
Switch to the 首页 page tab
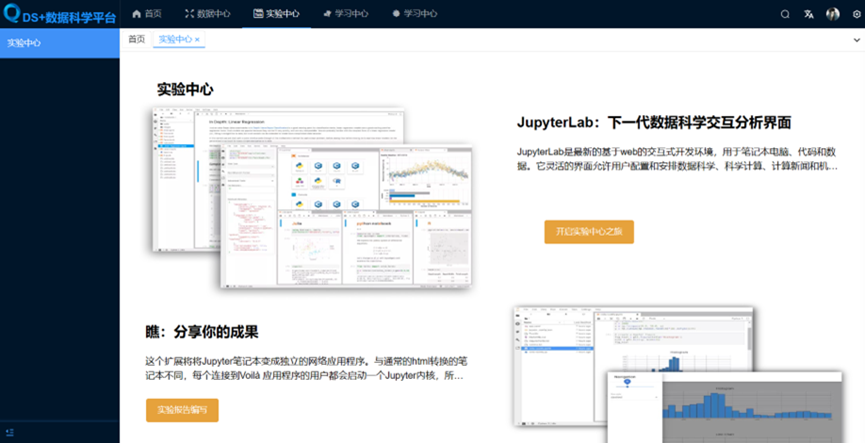(x=136, y=39)
